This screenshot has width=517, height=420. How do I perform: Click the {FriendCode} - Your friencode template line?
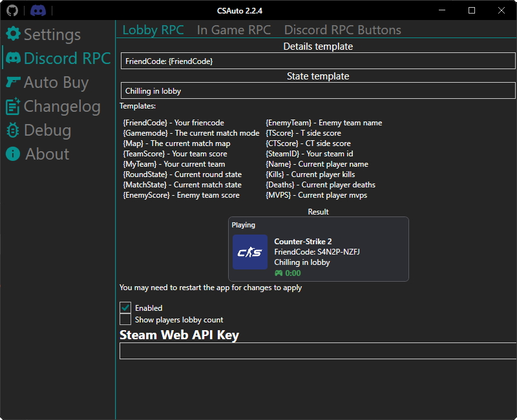[173, 123]
